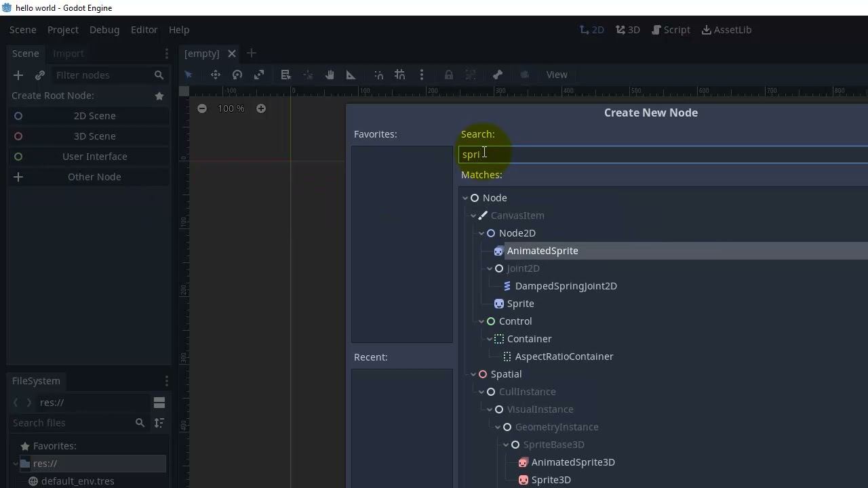Collapse the Node tree root
Image resolution: width=868 pixels, height=488 pixels.
[x=465, y=198]
